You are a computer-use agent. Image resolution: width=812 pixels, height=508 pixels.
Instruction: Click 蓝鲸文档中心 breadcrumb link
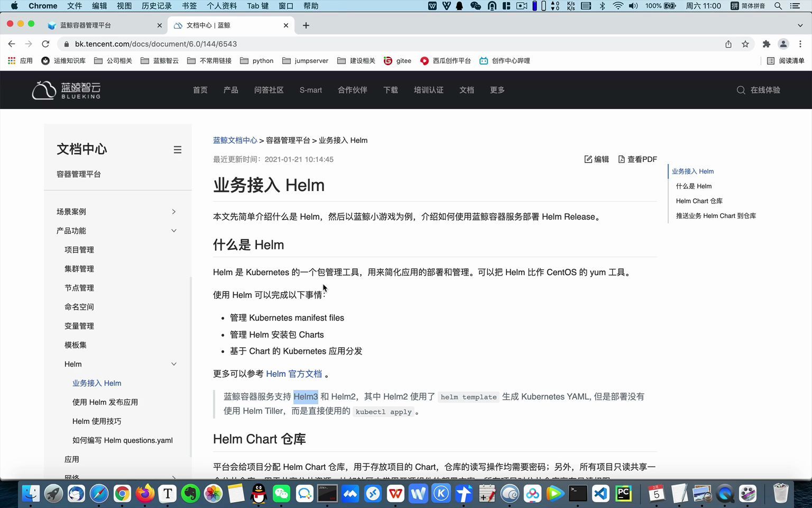tap(235, 140)
